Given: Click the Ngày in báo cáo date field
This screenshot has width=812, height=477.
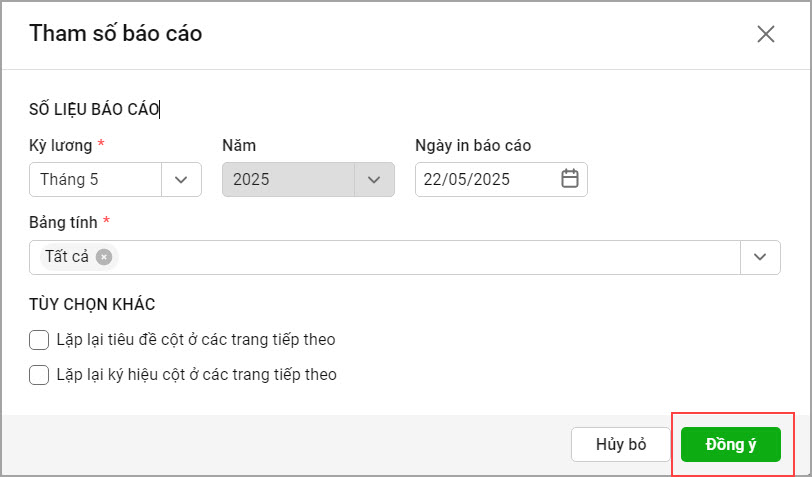Looking at the screenshot, I should pyautogui.click(x=501, y=179).
